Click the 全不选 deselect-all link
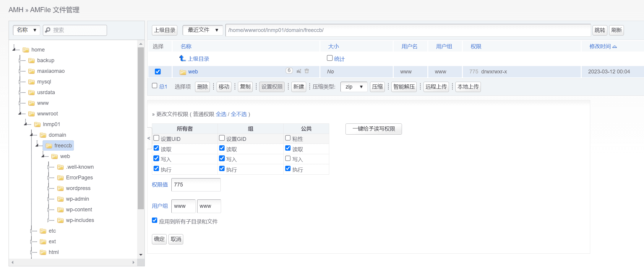This screenshot has width=644, height=272. click(x=239, y=114)
